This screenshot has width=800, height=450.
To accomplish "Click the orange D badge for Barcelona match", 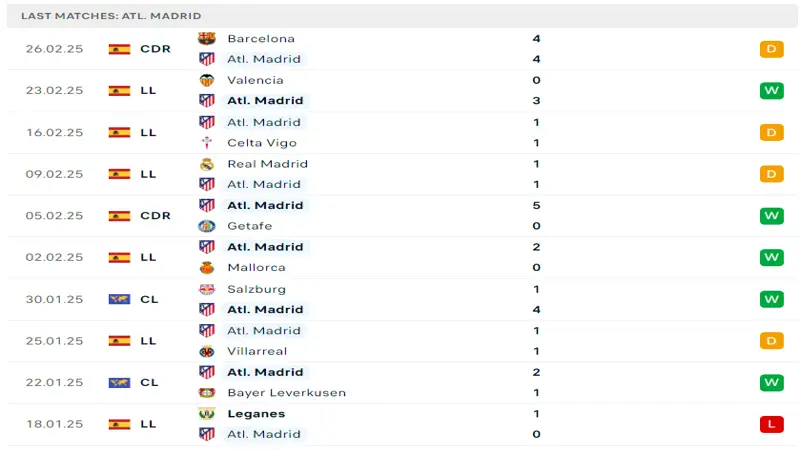I will pos(771,49).
